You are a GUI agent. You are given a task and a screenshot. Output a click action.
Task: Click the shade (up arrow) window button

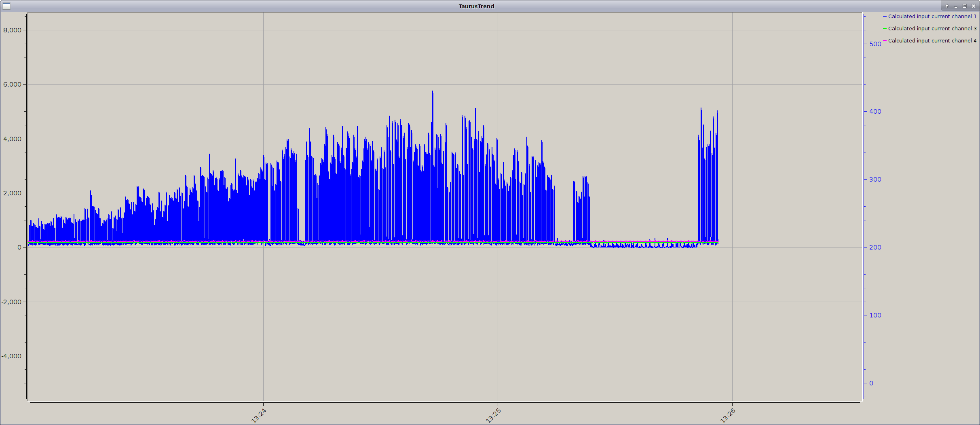click(946, 6)
